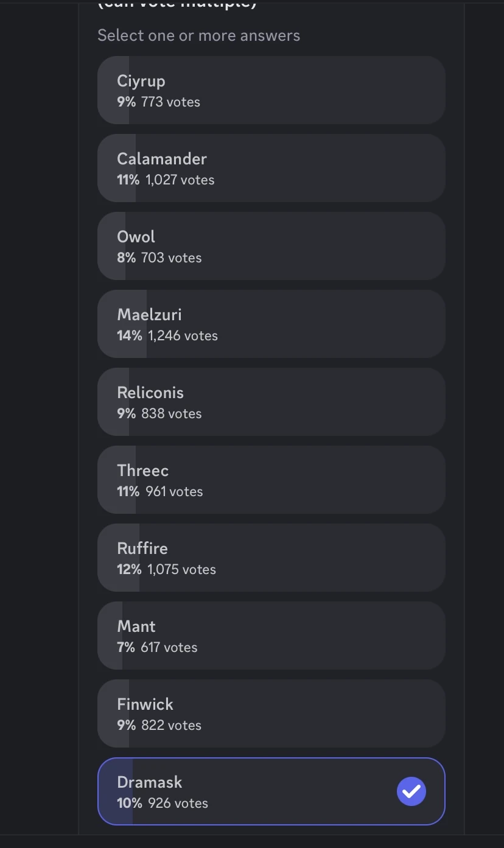Select the Calamander answer
This screenshot has height=848, width=504.
click(271, 168)
